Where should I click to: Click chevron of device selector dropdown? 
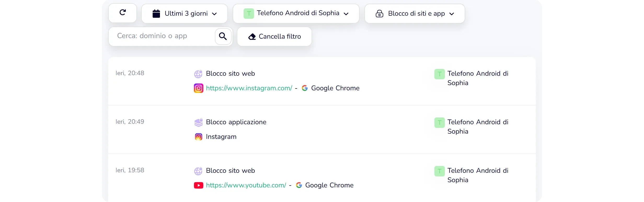point(346,14)
